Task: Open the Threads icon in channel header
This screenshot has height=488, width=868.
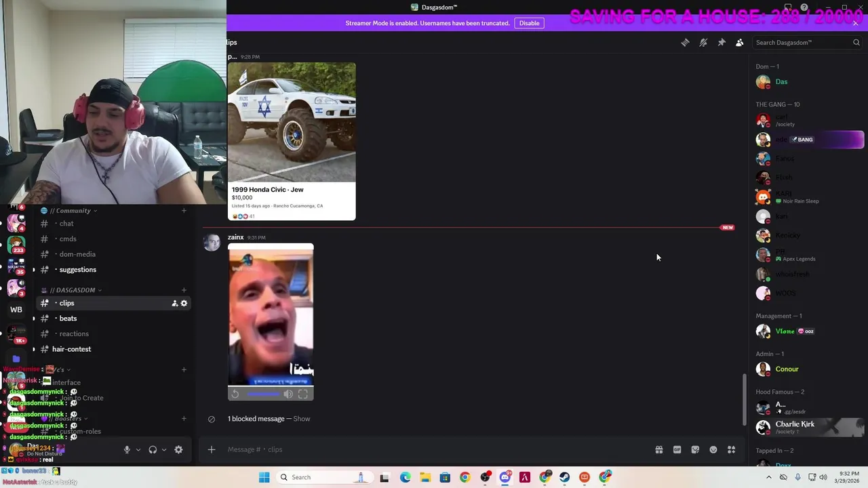Action: pos(685,43)
